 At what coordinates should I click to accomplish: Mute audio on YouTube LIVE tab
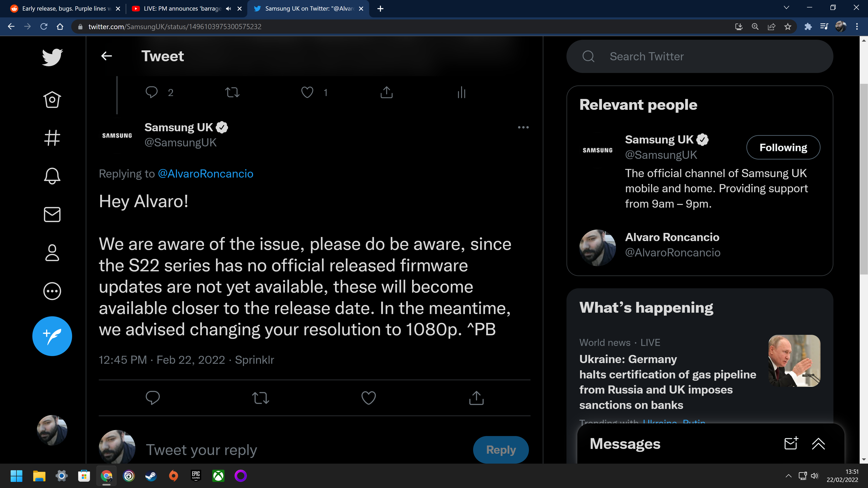(229, 8)
